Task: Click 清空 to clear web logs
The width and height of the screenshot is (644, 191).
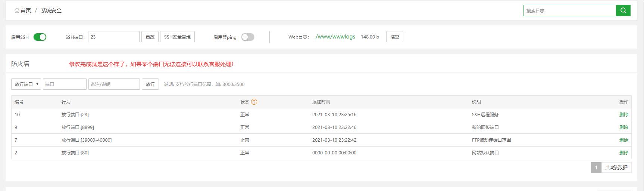Action: pos(394,37)
